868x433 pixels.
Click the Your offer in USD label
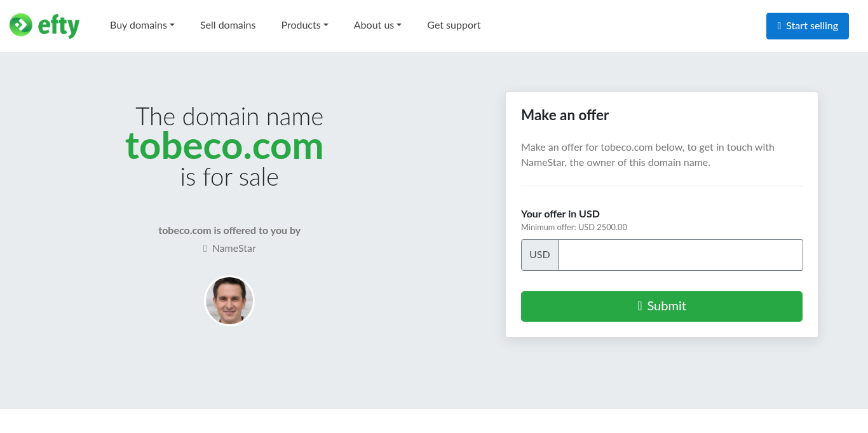click(x=560, y=214)
